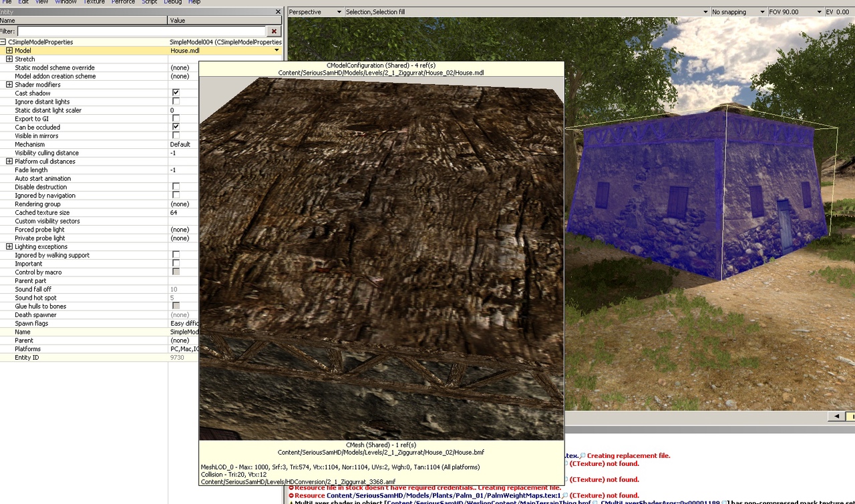The image size is (855, 504).
Task: Expand Lighting exceptions property
Action: [x=9, y=247]
